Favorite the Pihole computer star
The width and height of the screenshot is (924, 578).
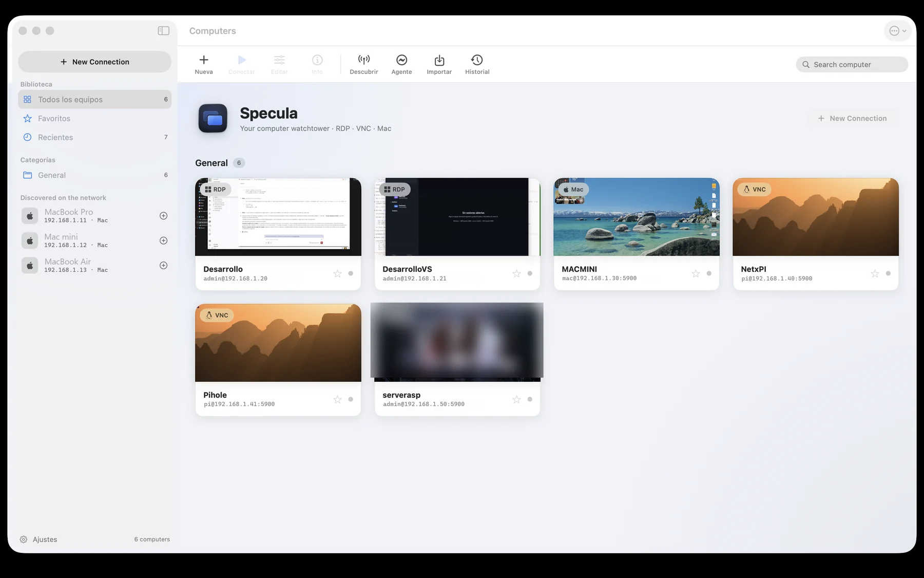point(337,399)
